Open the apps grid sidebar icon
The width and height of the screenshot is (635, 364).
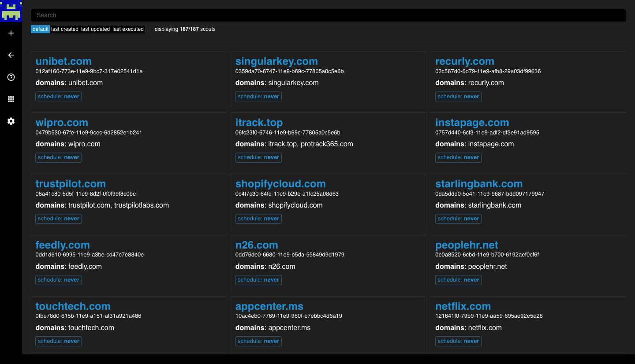(x=11, y=99)
